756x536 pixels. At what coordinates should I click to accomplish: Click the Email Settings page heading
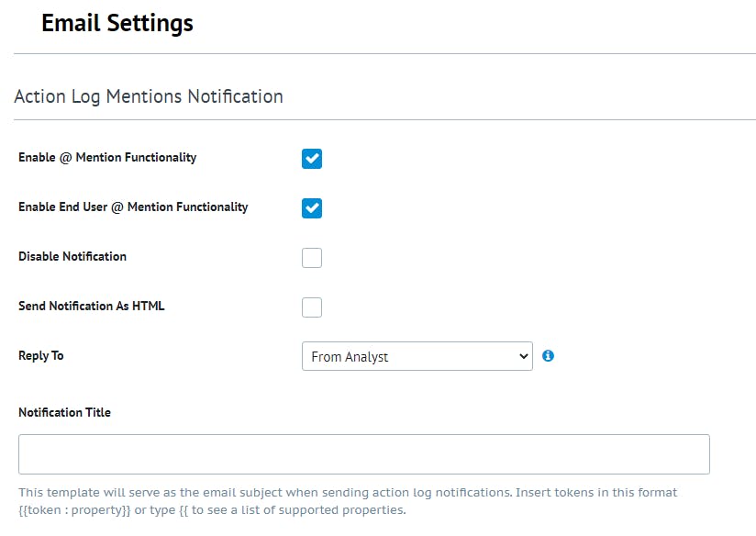[x=117, y=23]
